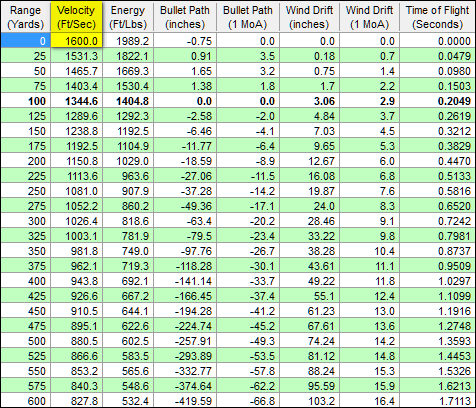This screenshot has height=408, width=476.
Task: Select the Time of Flight column header
Action: click(437, 17)
